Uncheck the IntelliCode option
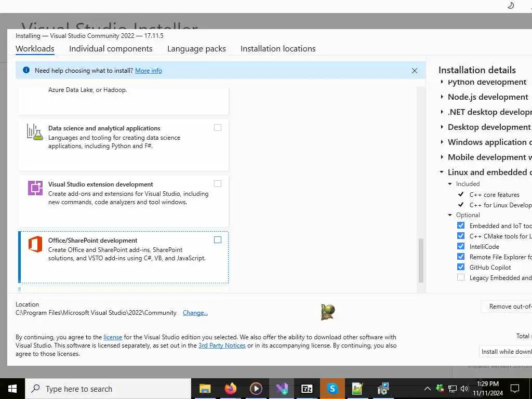 [x=461, y=246]
